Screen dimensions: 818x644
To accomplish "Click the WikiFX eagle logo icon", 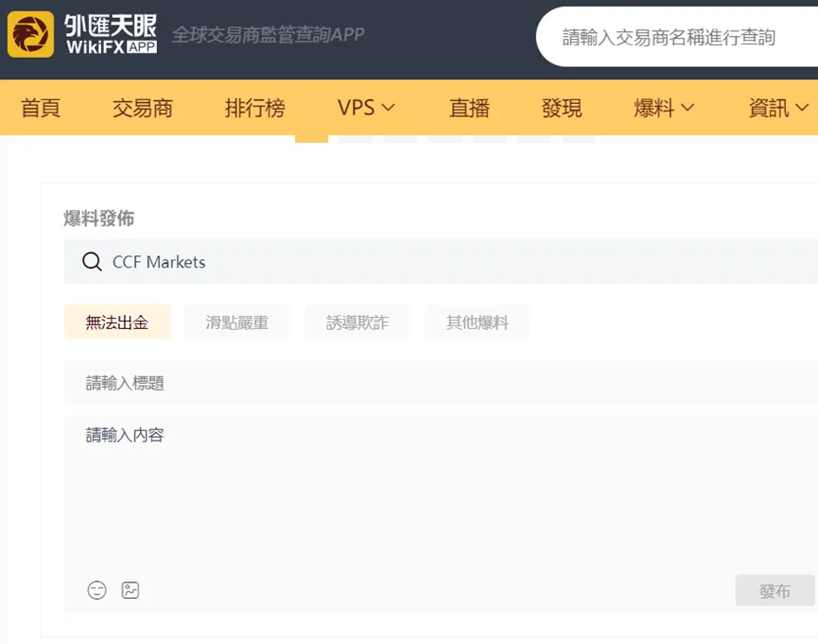I will pos(31,34).
